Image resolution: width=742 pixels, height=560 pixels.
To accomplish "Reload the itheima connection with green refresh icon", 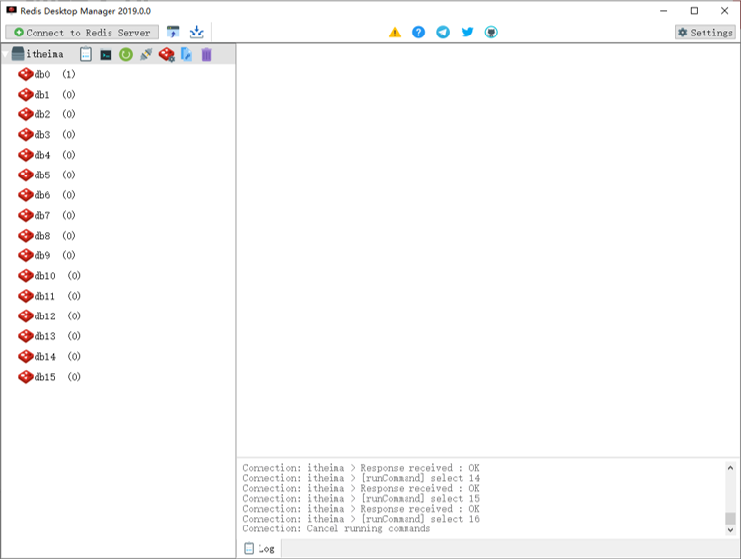I will pos(126,55).
